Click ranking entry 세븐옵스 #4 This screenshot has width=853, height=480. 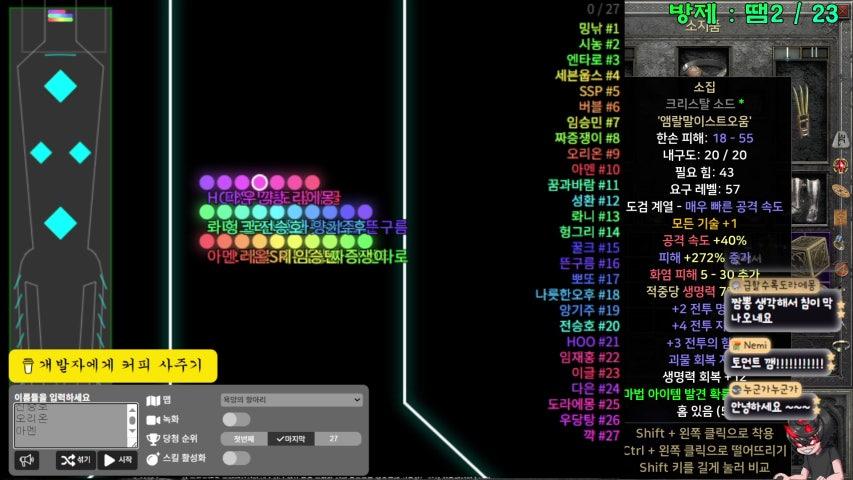(587, 76)
